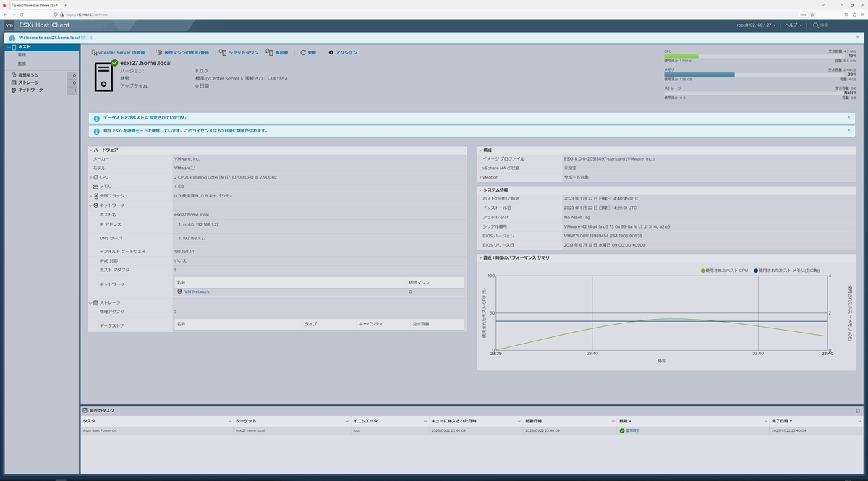Click info icon on datastore notice
The height and width of the screenshot is (481, 868).
click(97, 117)
